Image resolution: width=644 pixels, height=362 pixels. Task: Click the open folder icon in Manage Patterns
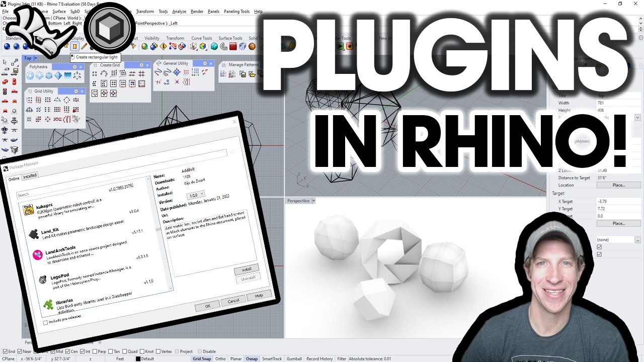251,74
